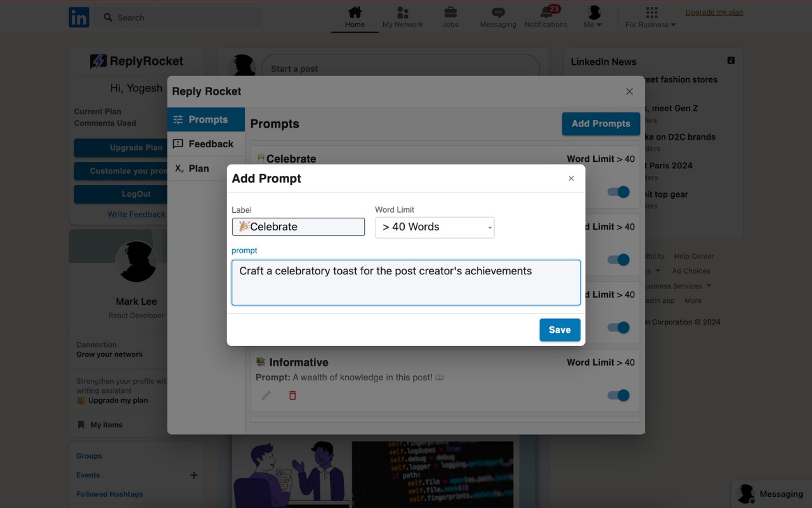Screen dimensions: 812x508
Task: Open the Write Feedback link
Action: click(136, 215)
